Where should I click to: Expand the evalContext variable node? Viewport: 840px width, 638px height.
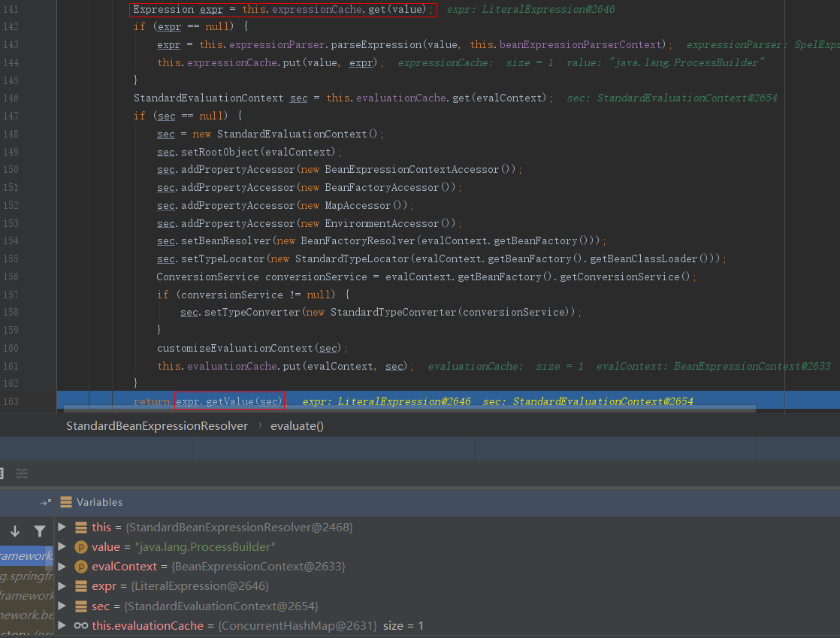coord(62,567)
